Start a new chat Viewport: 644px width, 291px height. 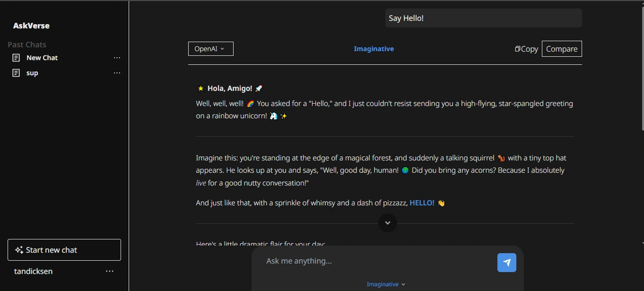click(x=64, y=250)
